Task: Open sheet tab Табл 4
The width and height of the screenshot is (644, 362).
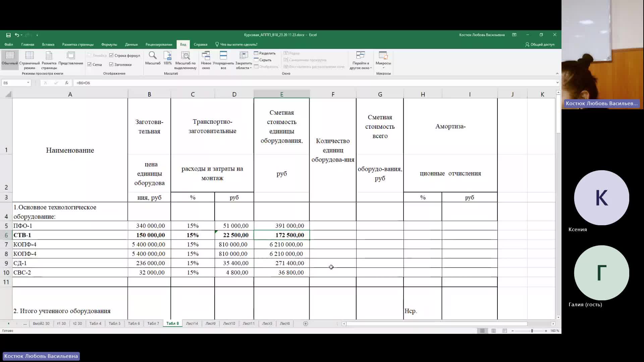Action: pos(95,323)
